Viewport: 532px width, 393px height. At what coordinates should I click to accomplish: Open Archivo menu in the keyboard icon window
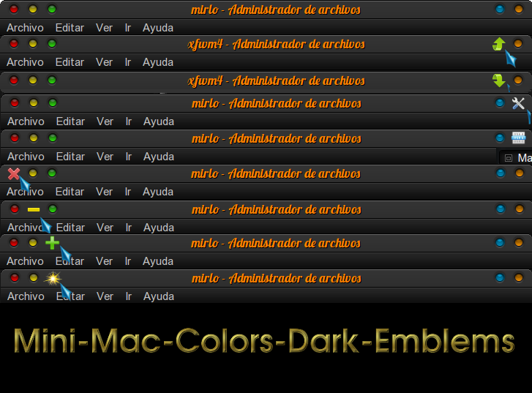pyautogui.click(x=26, y=157)
